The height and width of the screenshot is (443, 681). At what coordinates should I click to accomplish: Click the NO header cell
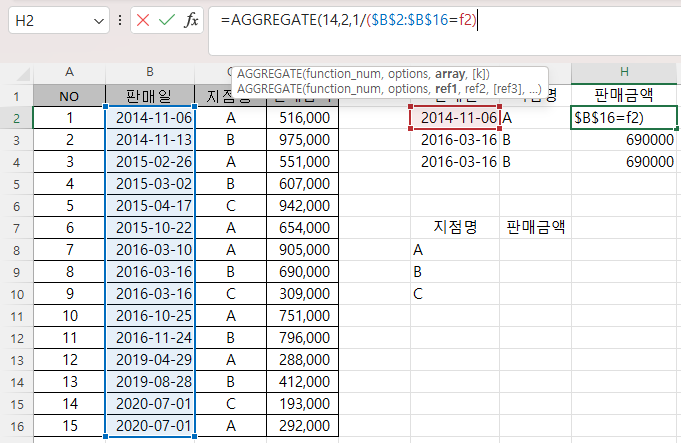(69, 96)
